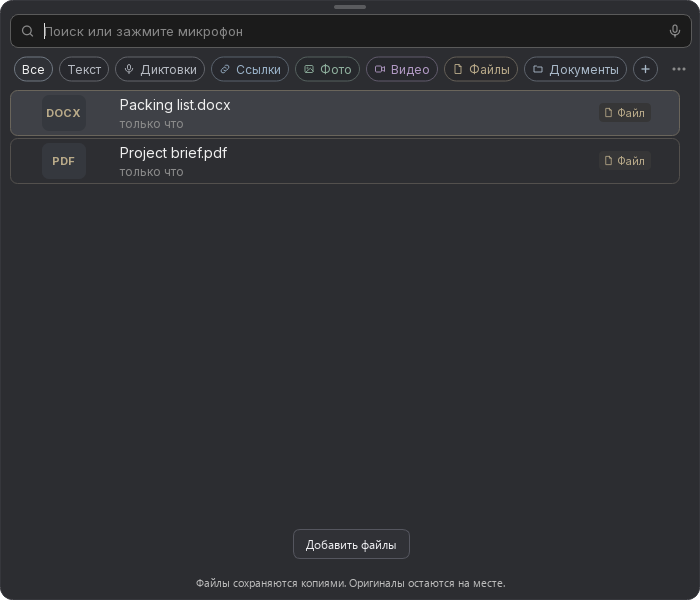Open Packing list.docx entry

point(345,113)
